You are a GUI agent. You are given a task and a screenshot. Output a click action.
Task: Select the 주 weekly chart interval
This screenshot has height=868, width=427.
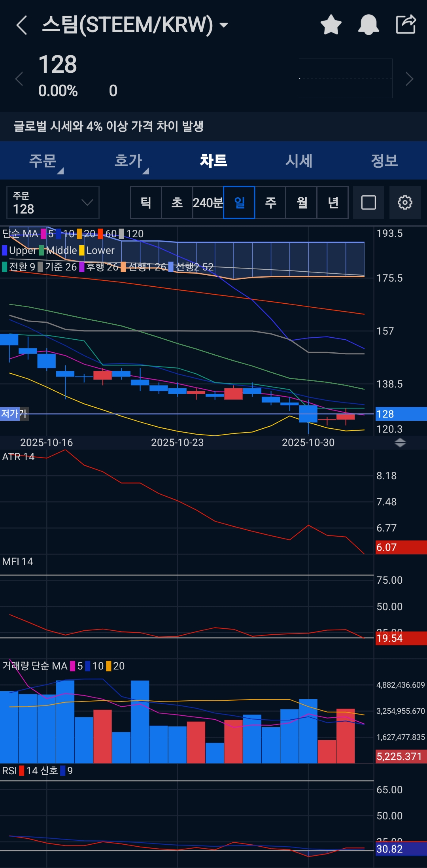click(x=270, y=202)
